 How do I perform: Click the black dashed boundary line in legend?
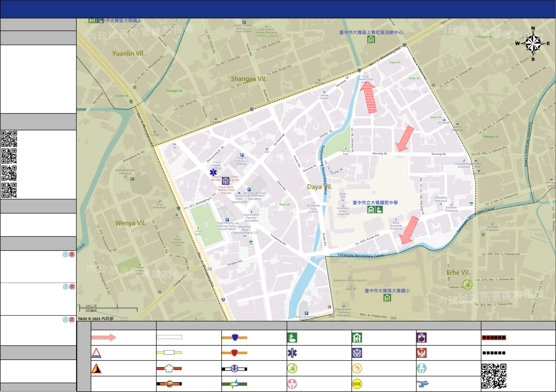coord(494,353)
